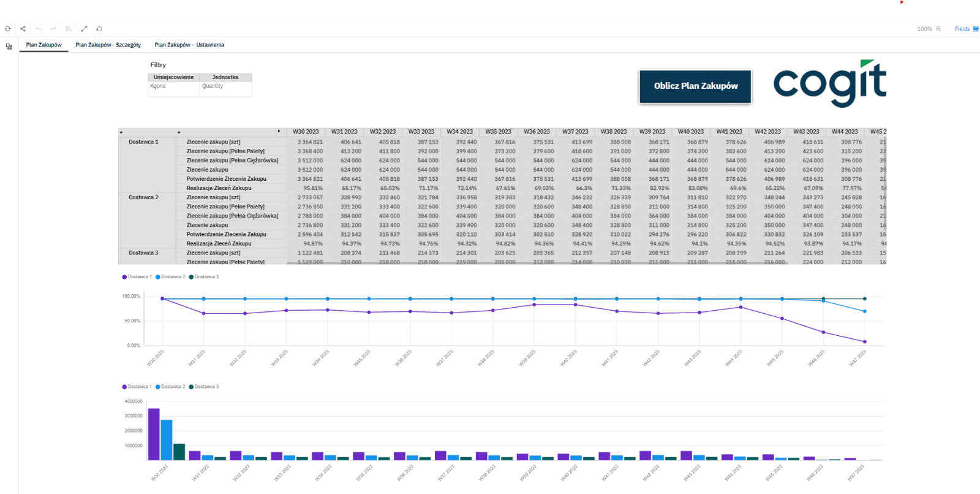Click the reset circular arrow icon

click(99, 29)
